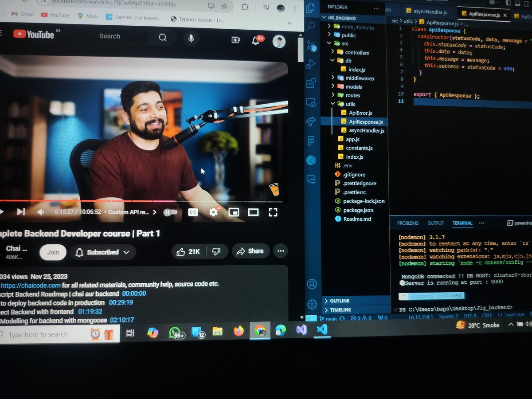Start voice search with microphone icon
This screenshot has width=532, height=399.
point(191,39)
